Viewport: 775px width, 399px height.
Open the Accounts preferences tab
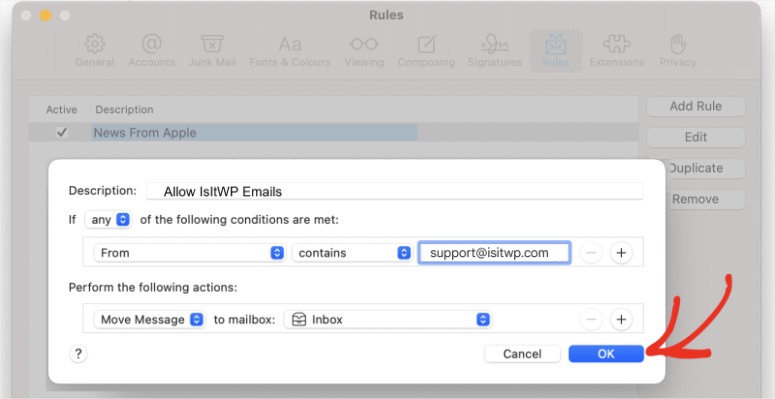pos(152,51)
